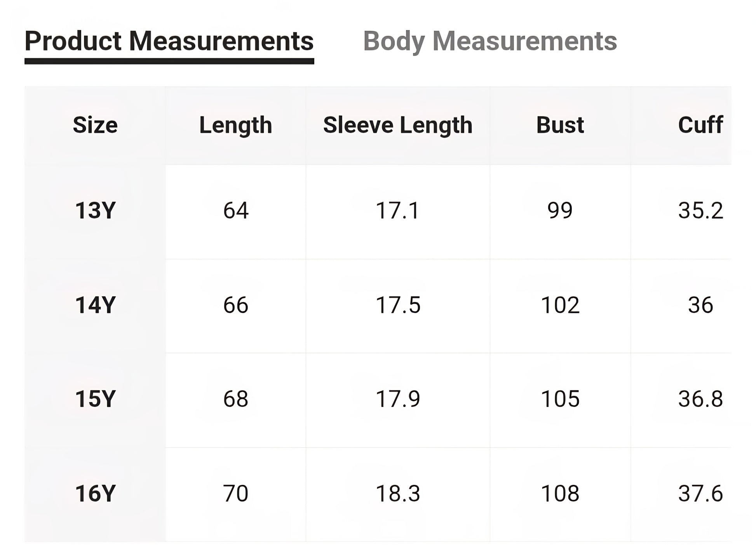Click the Length column header
Viewport: 756px width, 545px height.
(x=235, y=125)
